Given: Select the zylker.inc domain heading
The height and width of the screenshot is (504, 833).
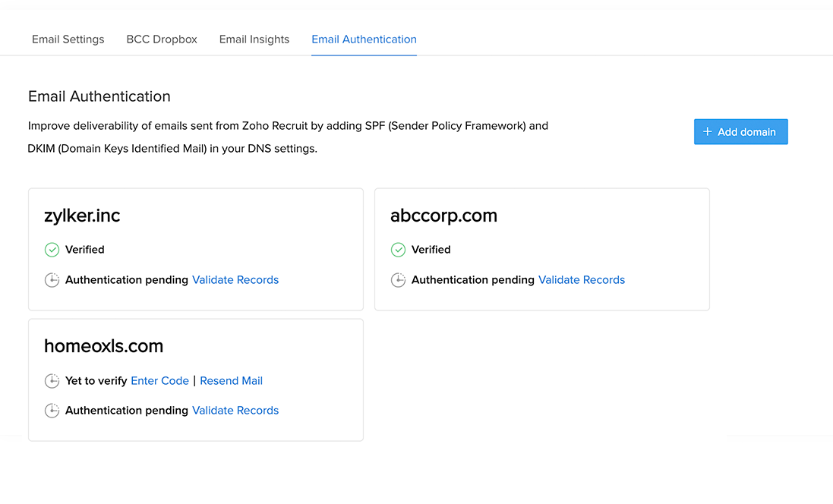Looking at the screenshot, I should pos(82,216).
